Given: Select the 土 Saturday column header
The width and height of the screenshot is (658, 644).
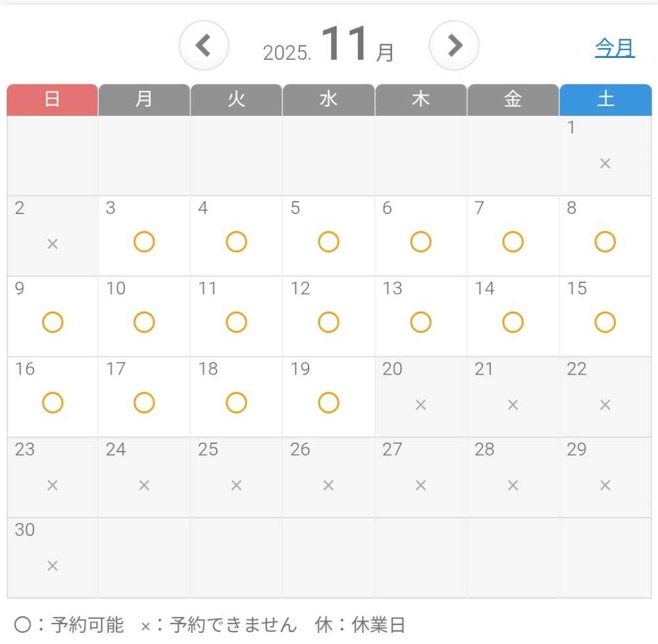Looking at the screenshot, I should coord(605,100).
